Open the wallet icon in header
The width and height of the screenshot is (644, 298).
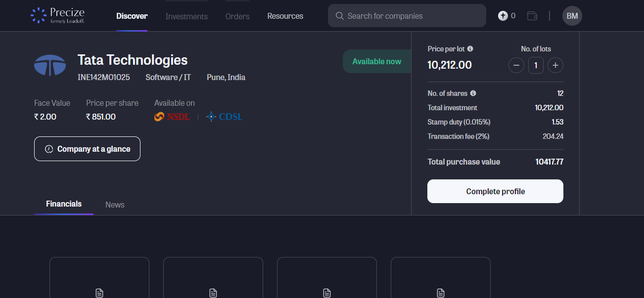pyautogui.click(x=532, y=16)
